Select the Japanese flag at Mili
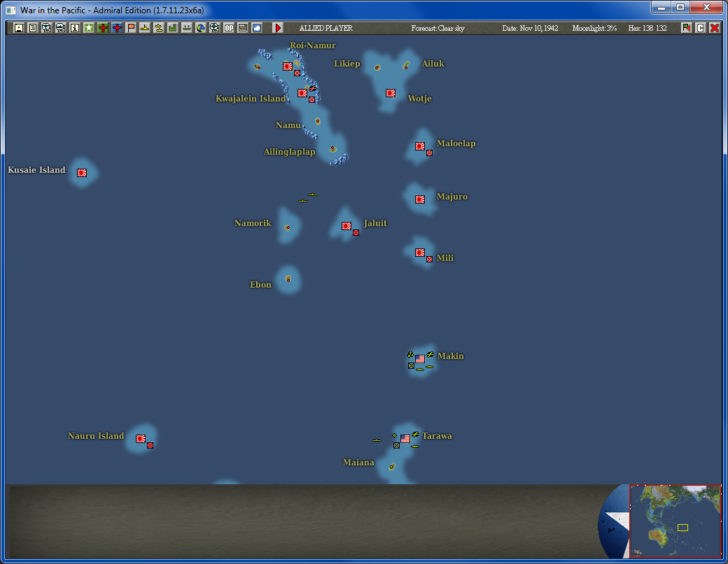 coord(420,253)
